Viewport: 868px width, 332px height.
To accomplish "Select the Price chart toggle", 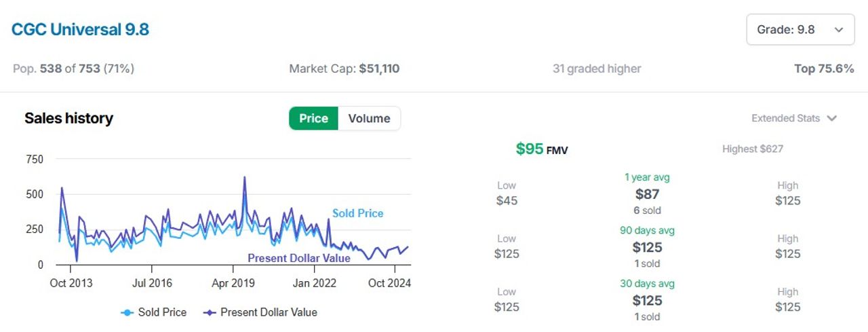I will tap(313, 118).
